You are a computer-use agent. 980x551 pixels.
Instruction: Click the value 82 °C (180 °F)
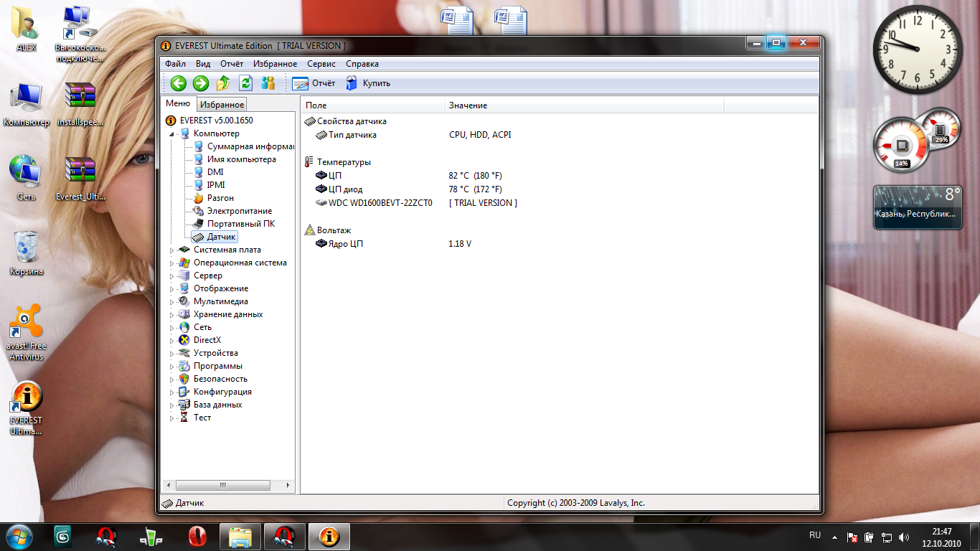(476, 176)
